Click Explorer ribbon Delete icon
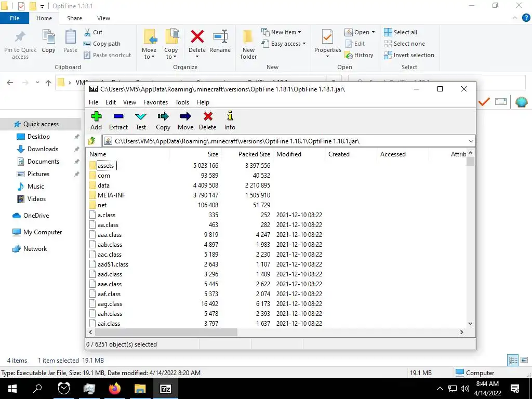 tap(197, 37)
